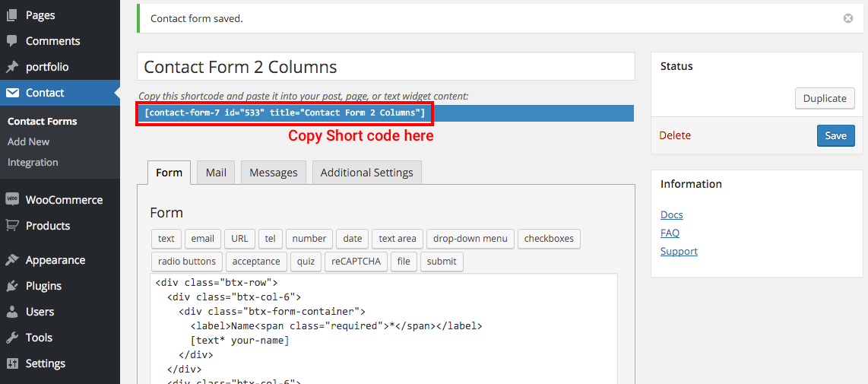This screenshot has width=868, height=384.
Task: Select the Messages tab
Action: (x=274, y=173)
